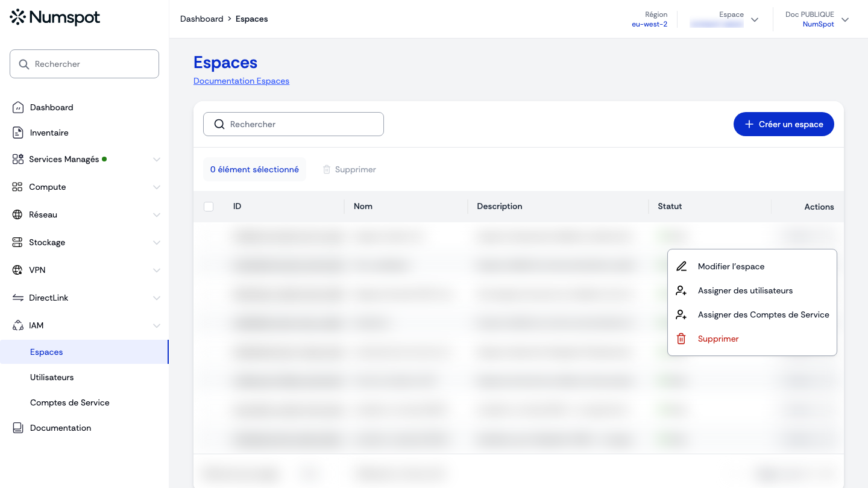Click the Services Managés grid icon

17,159
